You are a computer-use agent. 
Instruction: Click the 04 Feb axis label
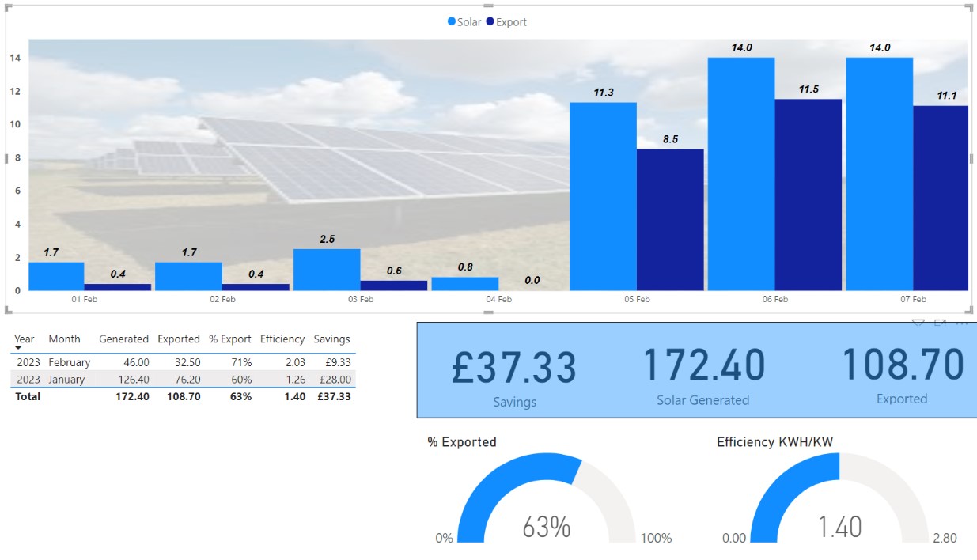tap(498, 300)
